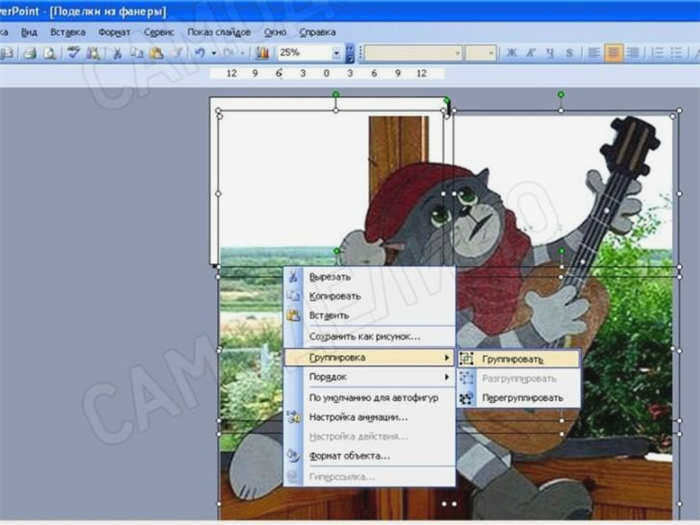Choose Копировать in context menu
The width and height of the screenshot is (700, 525).
pyautogui.click(x=370, y=296)
